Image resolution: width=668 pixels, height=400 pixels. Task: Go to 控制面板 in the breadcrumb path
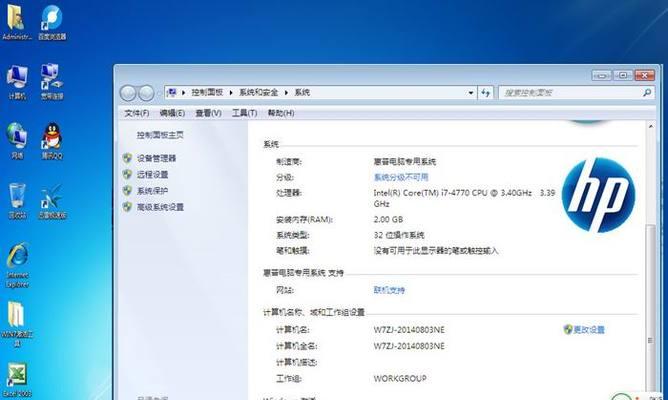click(207, 92)
